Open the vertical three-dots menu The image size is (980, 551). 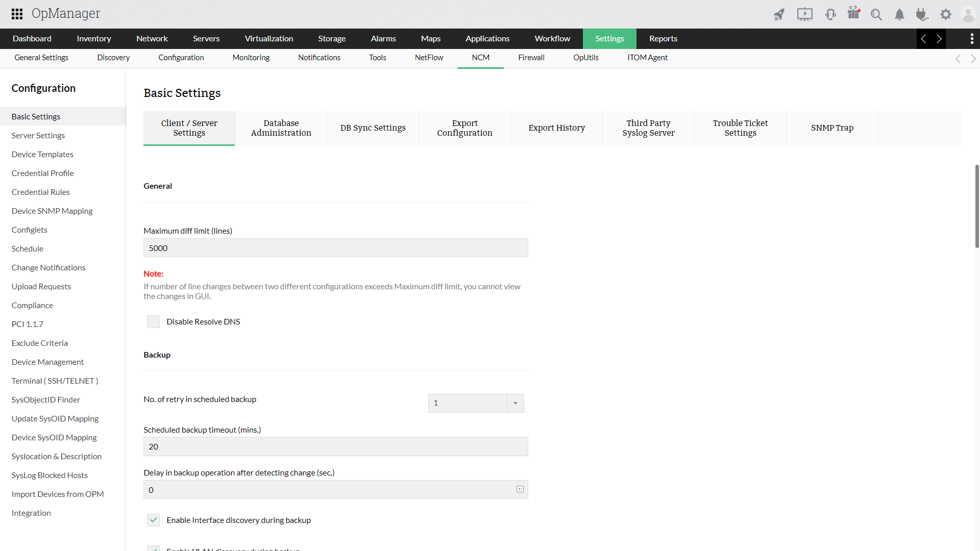972,39
